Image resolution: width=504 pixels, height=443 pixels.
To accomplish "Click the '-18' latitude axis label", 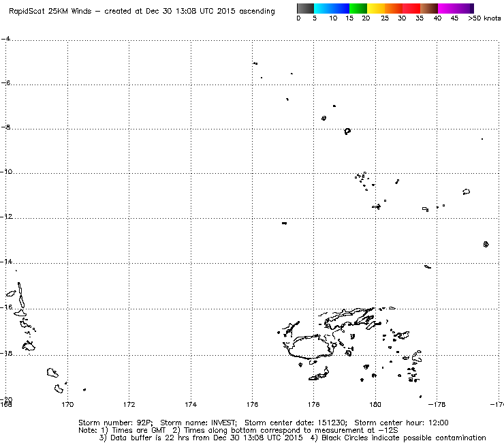I will [x=6, y=354].
